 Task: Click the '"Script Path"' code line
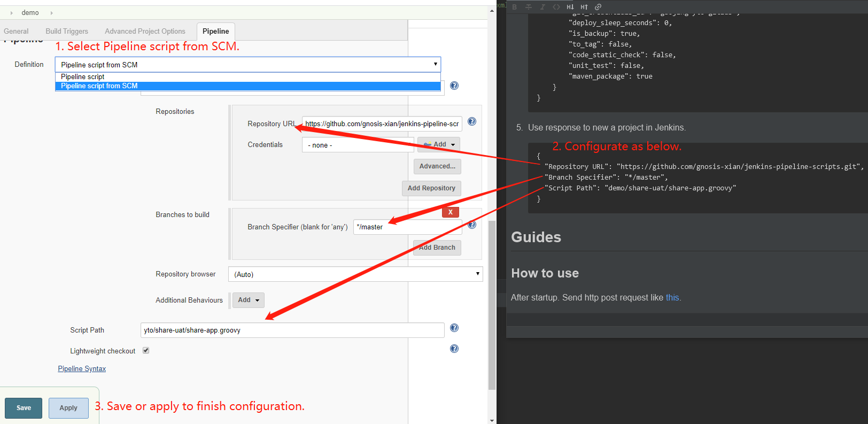[640, 188]
